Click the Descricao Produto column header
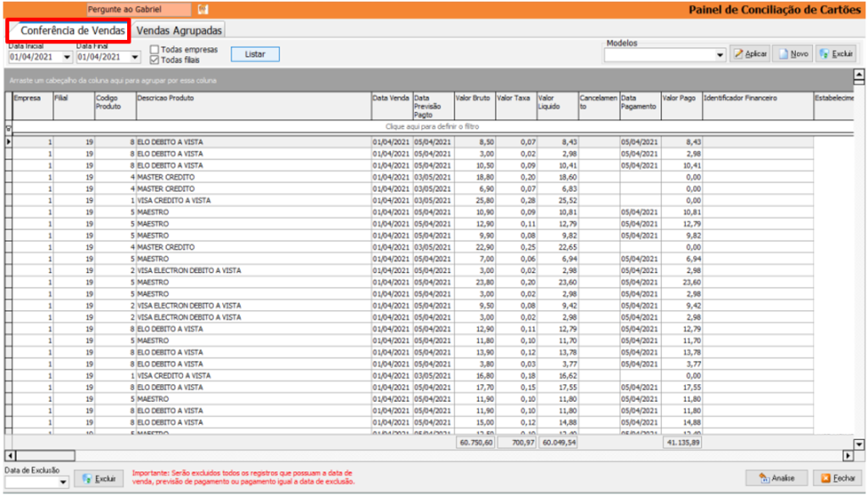Screen dimensions: 868x496 tap(253, 106)
